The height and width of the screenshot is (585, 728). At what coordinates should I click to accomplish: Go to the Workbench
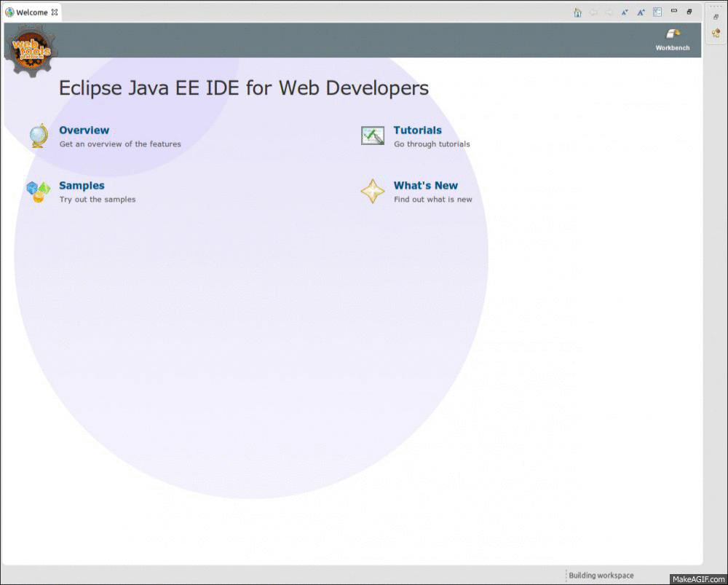coord(672,39)
